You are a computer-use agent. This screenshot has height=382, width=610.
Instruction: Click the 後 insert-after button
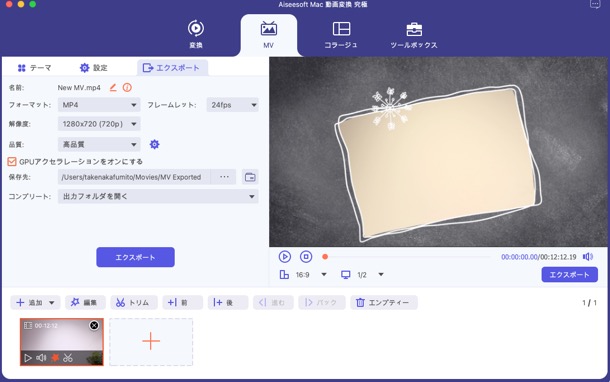click(x=228, y=302)
